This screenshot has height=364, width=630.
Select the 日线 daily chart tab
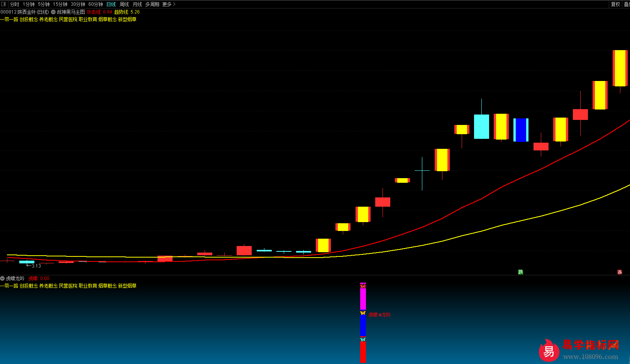pos(111,4)
